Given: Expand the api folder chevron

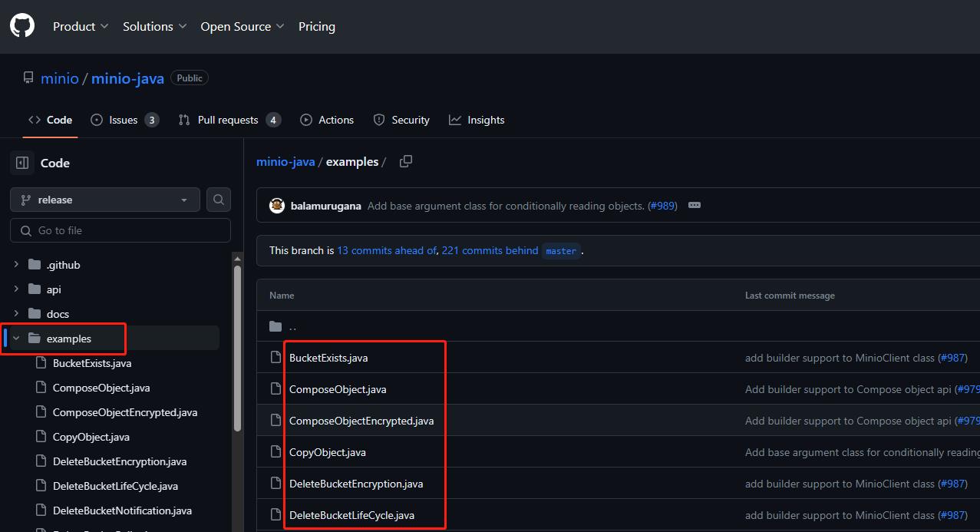Looking at the screenshot, I should pyautogui.click(x=16, y=289).
